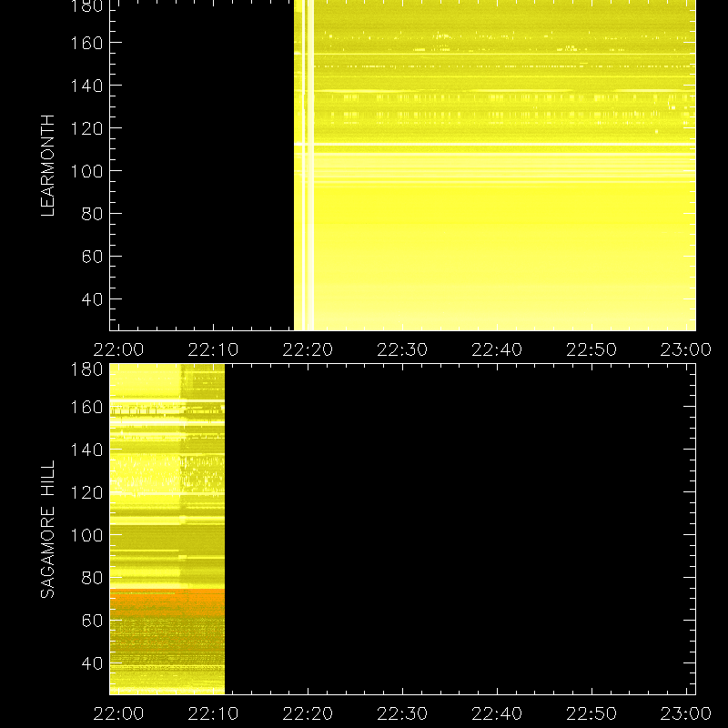Click 22:30 under the Sagamore Hill plot
Viewport: 728px width, 728px height.
pyautogui.click(x=402, y=713)
